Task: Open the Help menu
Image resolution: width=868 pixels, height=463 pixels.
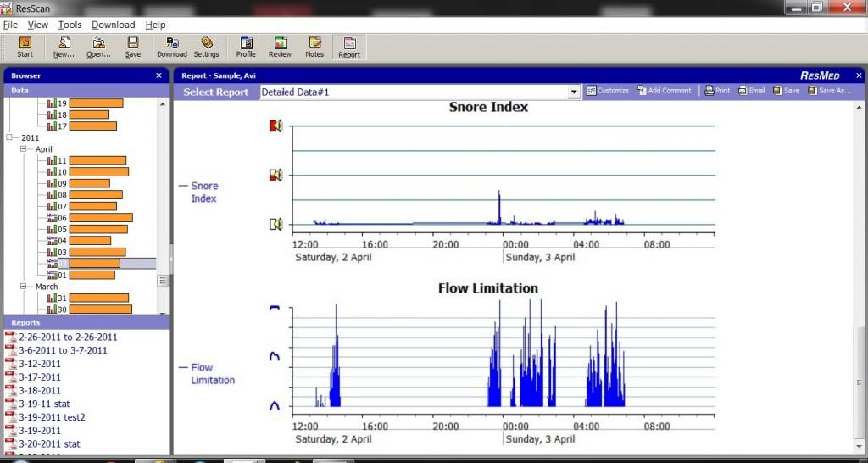Action: pos(156,25)
